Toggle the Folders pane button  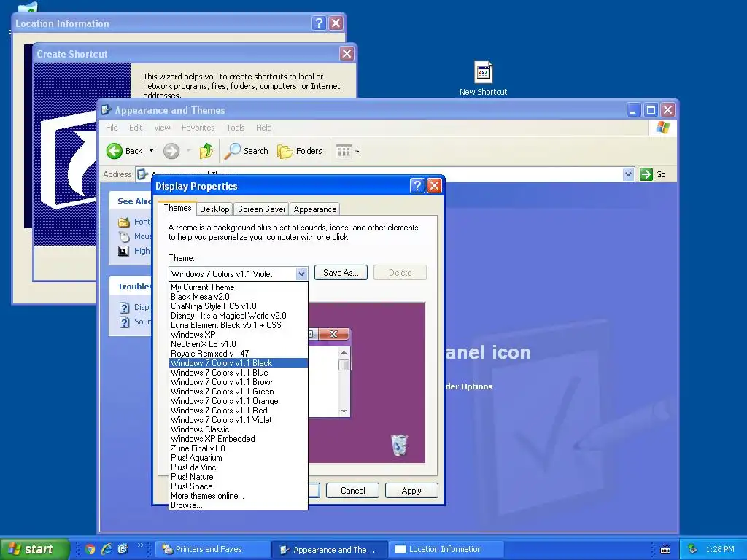(x=300, y=151)
